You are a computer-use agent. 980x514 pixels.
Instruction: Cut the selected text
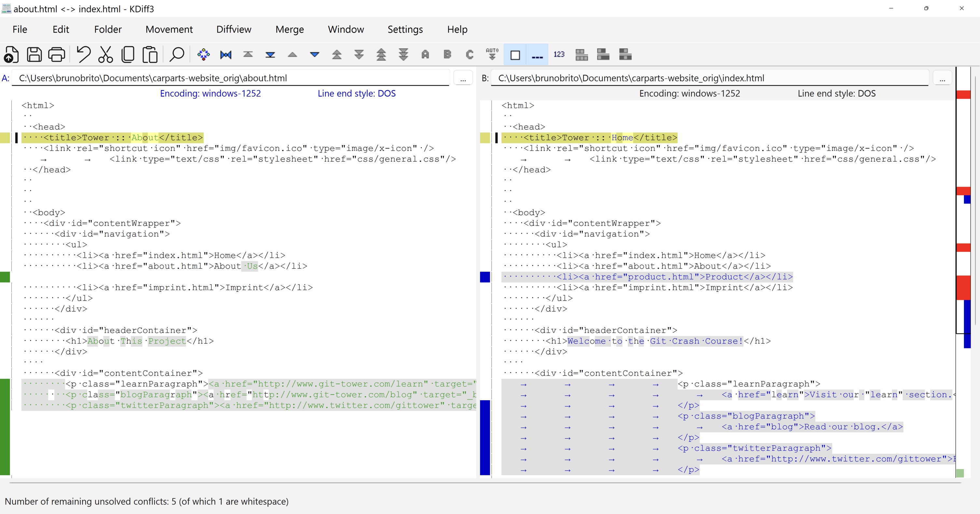click(x=105, y=54)
